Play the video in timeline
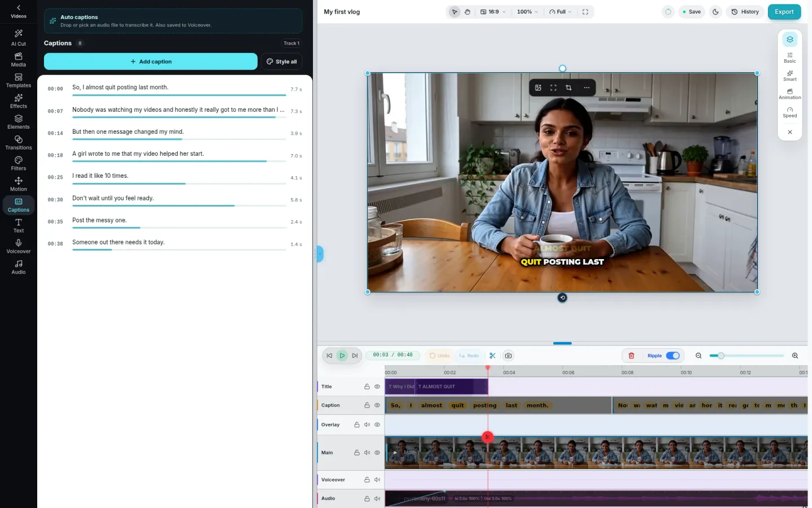 pyautogui.click(x=342, y=356)
